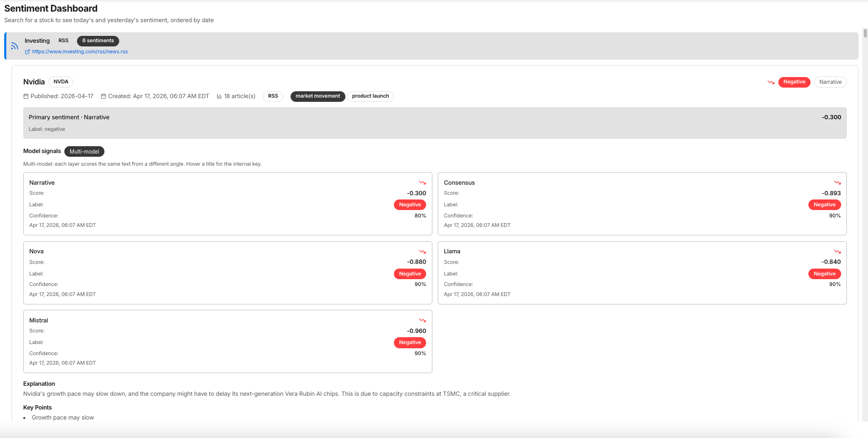The width and height of the screenshot is (868, 438).
Task: Click the downtrend icon on the Mistral card
Action: pyautogui.click(x=422, y=320)
